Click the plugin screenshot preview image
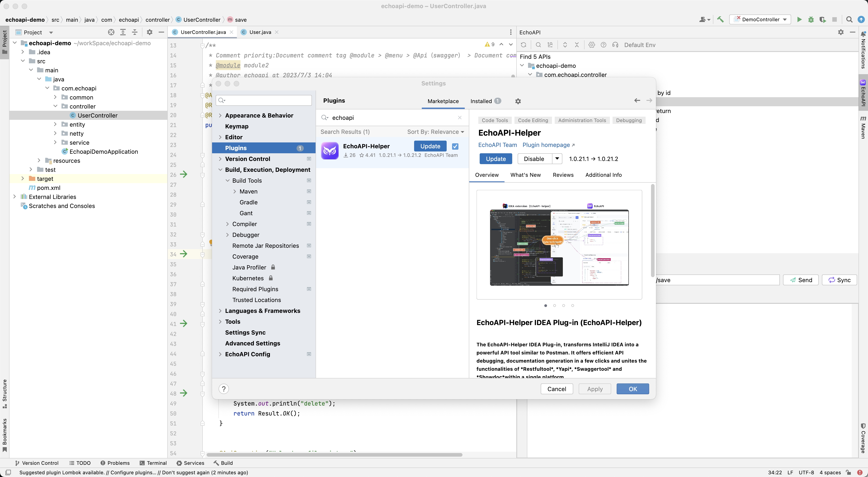 tap(559, 245)
